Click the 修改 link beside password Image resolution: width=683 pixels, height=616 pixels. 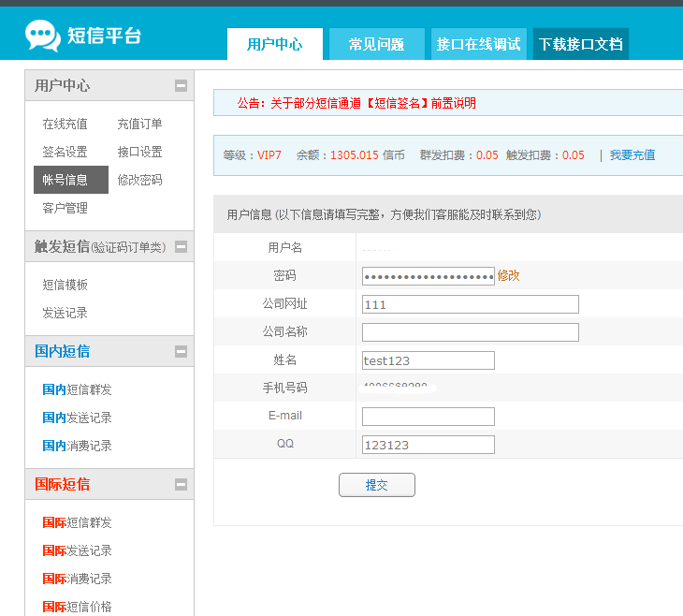click(508, 275)
